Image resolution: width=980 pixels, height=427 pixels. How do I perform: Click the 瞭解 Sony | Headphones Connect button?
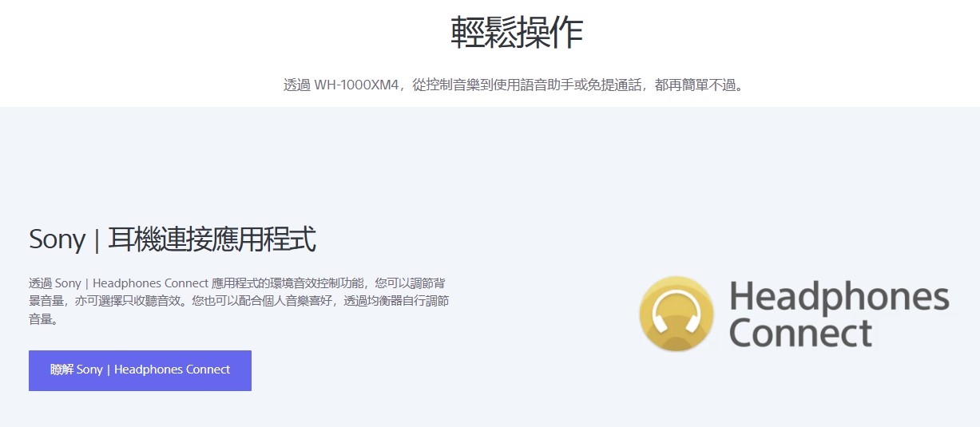pyautogui.click(x=140, y=370)
